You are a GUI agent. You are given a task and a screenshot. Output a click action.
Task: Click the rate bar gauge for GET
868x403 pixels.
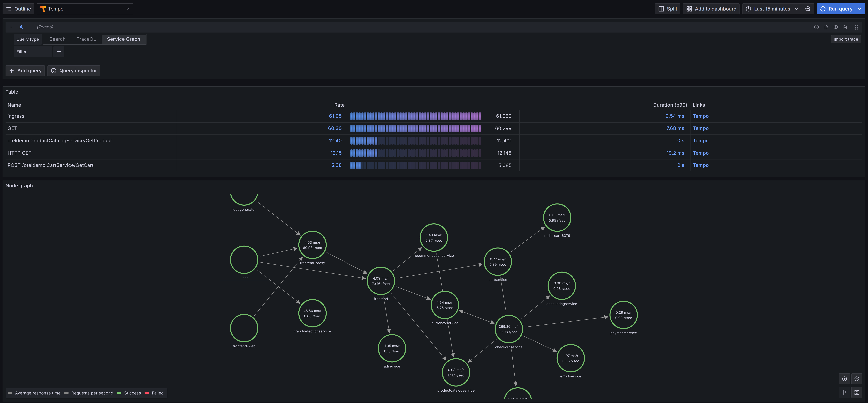pyautogui.click(x=416, y=128)
